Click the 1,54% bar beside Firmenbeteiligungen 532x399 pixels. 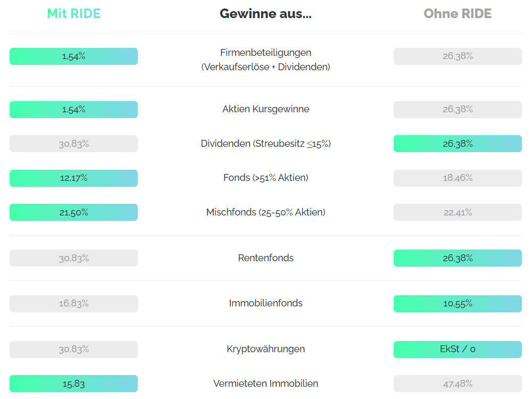tap(73, 56)
